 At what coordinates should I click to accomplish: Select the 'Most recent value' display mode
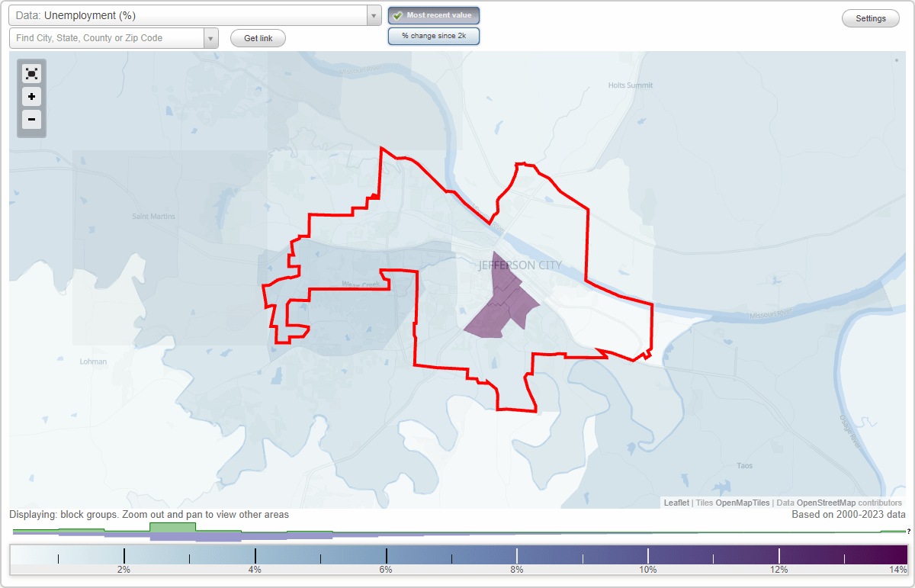433,14
